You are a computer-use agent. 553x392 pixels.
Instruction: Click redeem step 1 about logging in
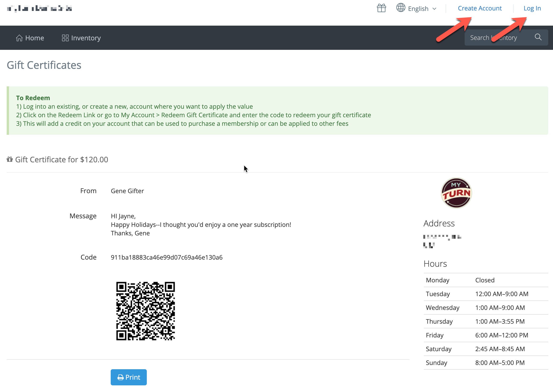tap(134, 107)
